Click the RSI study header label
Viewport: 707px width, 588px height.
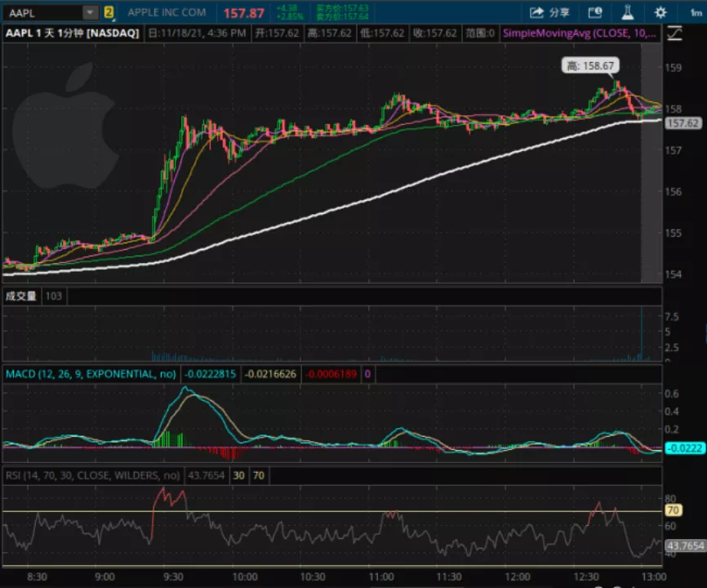(92, 475)
